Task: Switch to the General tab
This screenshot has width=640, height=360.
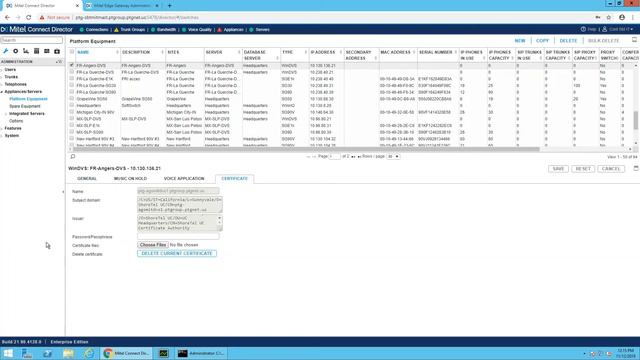Action: point(87,179)
